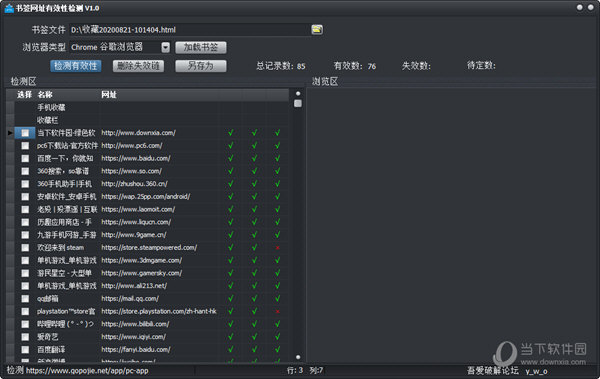
Task: Click red X mark in playstation row
Action: tap(277, 311)
